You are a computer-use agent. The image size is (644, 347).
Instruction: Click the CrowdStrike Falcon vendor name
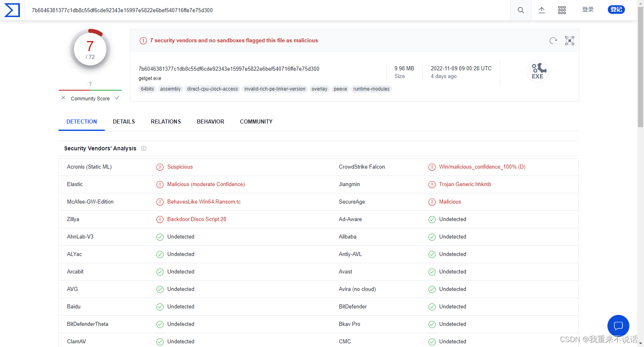(362, 167)
